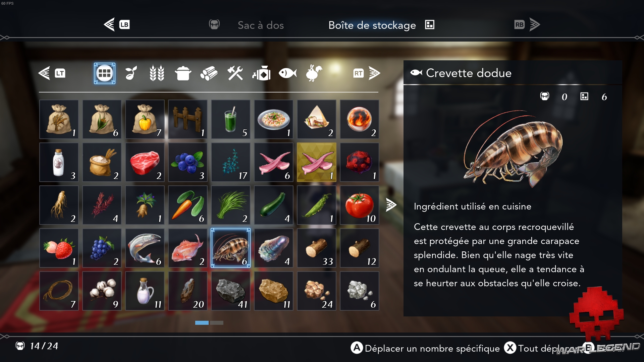Image resolution: width=644 pixels, height=362 pixels.
Task: Choose the cooking pot category filter
Action: click(183, 73)
